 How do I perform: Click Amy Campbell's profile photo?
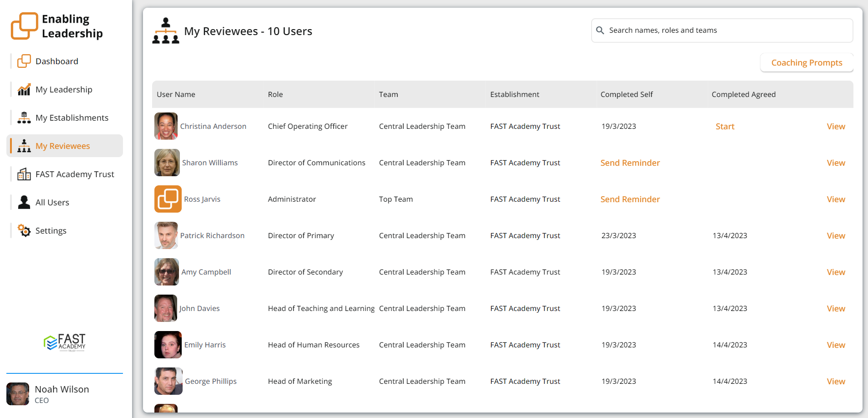click(167, 272)
